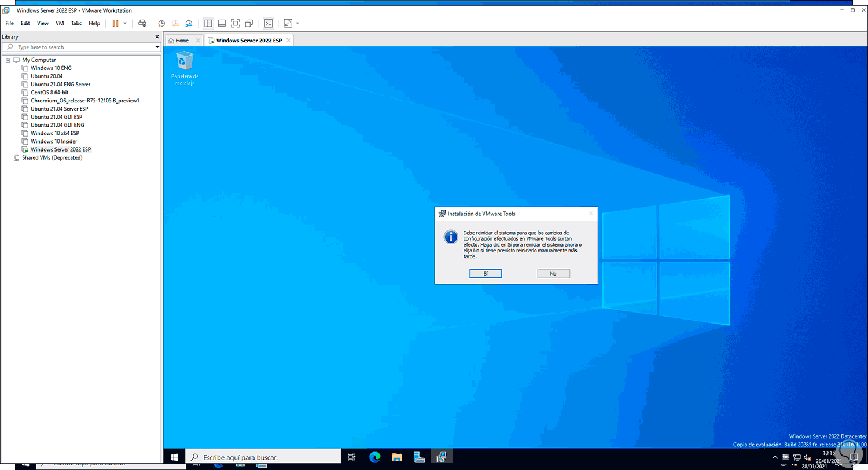Screen dimensions: 868x470
Task: Close the Home tab
Action: pyautogui.click(x=198, y=41)
